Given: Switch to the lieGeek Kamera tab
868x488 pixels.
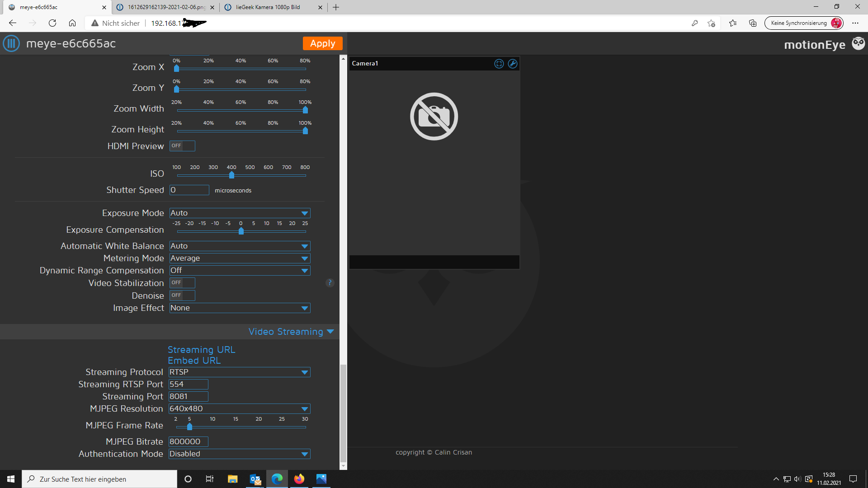Looking at the screenshot, I should click(x=268, y=7).
